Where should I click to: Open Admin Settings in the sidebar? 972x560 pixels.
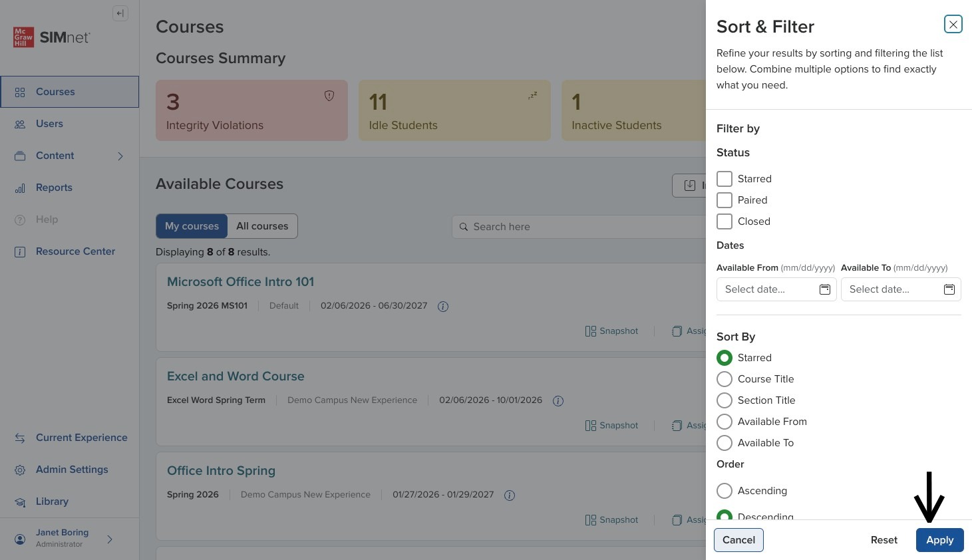(x=70, y=470)
